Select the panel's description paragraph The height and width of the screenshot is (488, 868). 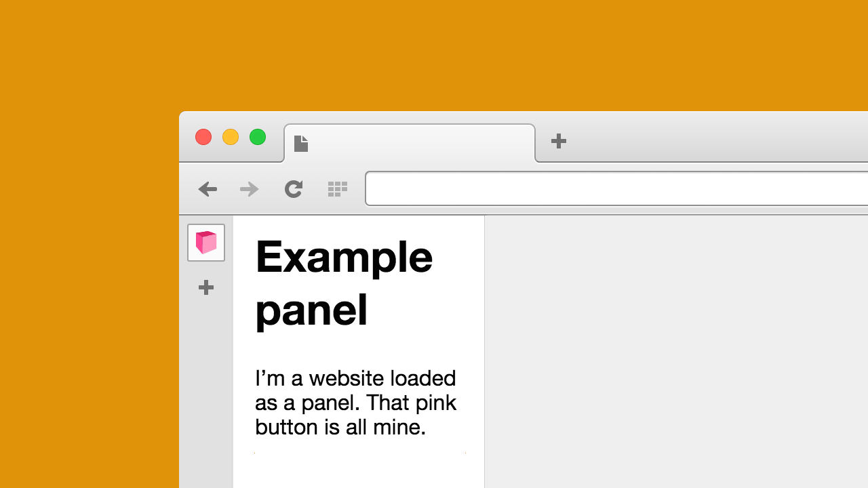point(355,403)
